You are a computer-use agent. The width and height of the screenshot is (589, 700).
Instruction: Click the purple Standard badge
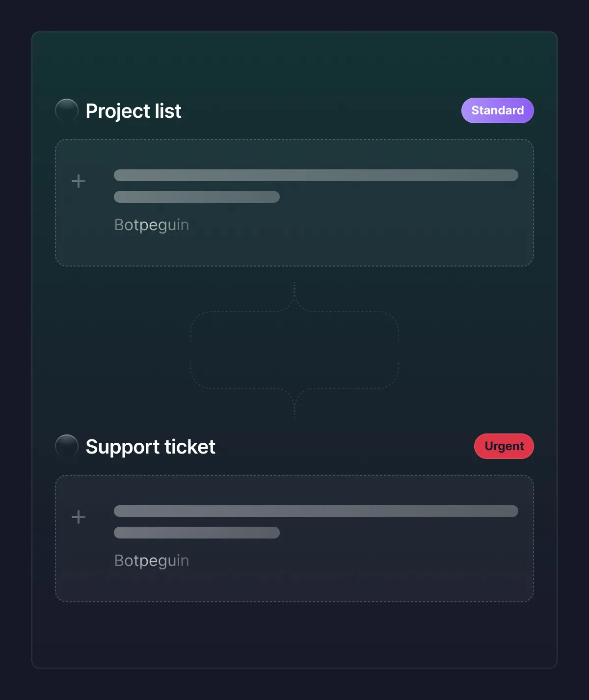click(497, 110)
